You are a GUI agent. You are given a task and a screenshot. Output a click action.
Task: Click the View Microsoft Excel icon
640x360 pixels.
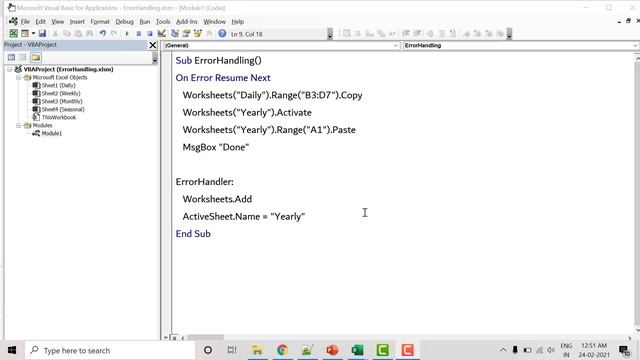(x=13, y=33)
